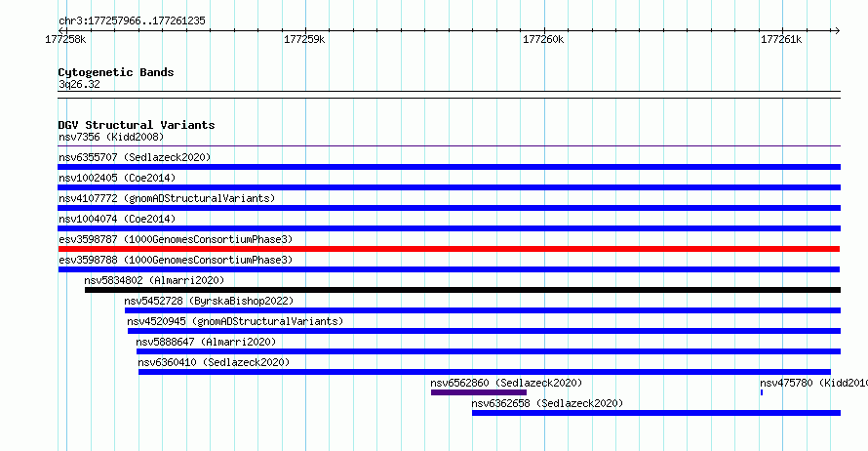The image size is (868, 451).
Task: Open esv3598787 1000GenomesConsortiumPhase3 label
Action: [x=176, y=239]
